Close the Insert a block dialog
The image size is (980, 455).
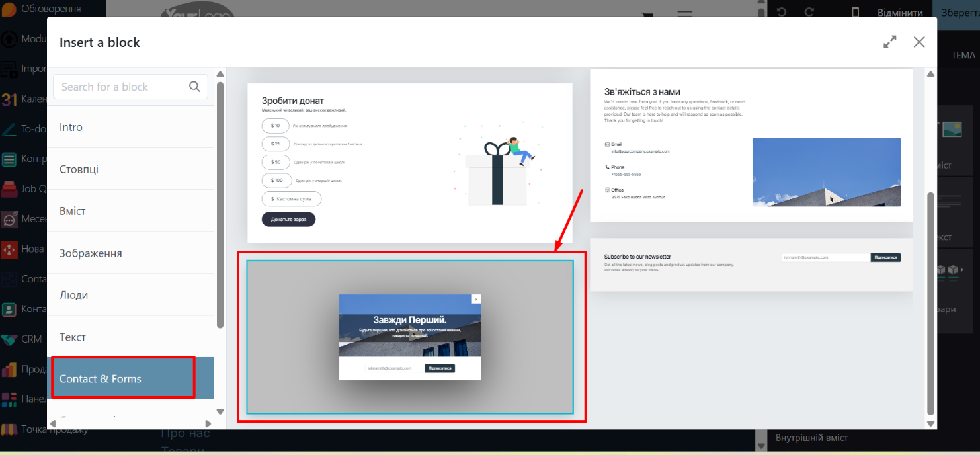[919, 42]
